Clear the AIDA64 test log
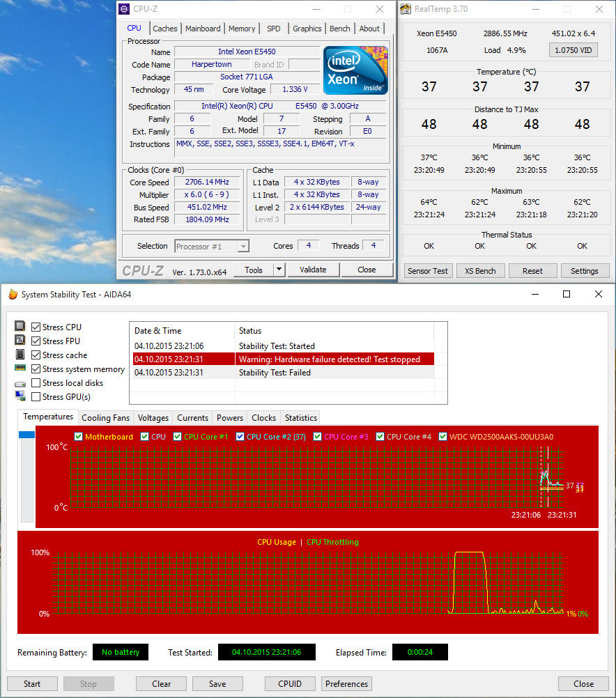Viewport: 616px width, 698px height. [x=161, y=684]
